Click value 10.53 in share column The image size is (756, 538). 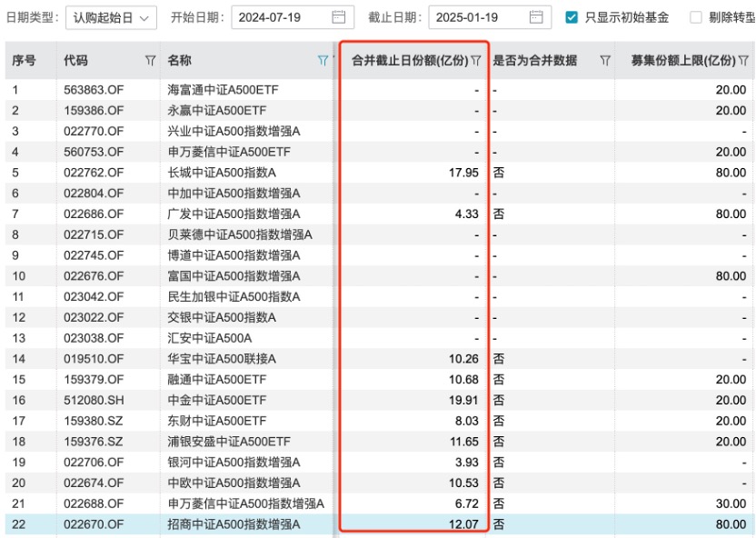click(463, 483)
